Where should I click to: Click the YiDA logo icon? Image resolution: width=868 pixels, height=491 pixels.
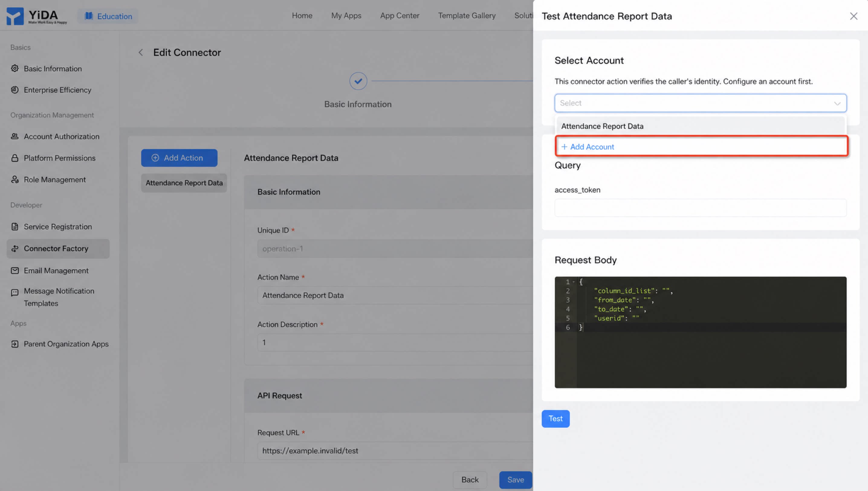15,16
